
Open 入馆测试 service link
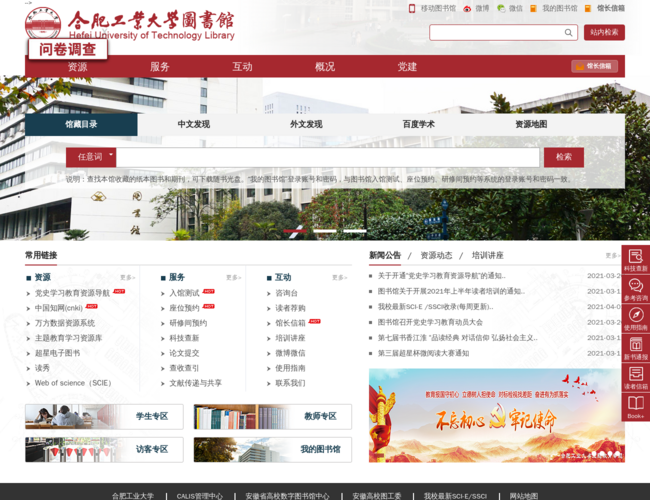click(x=184, y=293)
